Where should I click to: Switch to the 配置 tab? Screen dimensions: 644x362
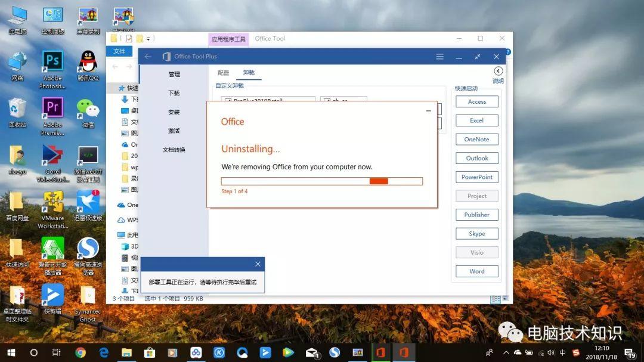(x=223, y=73)
